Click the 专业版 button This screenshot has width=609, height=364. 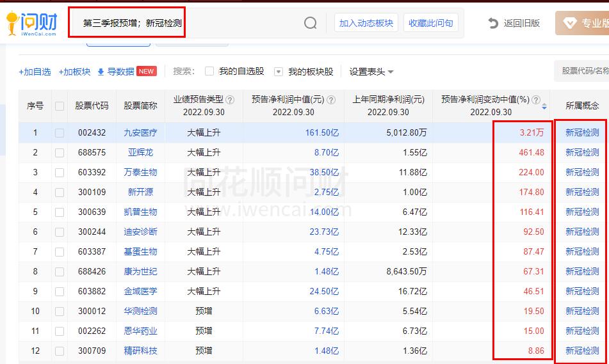tap(582, 23)
